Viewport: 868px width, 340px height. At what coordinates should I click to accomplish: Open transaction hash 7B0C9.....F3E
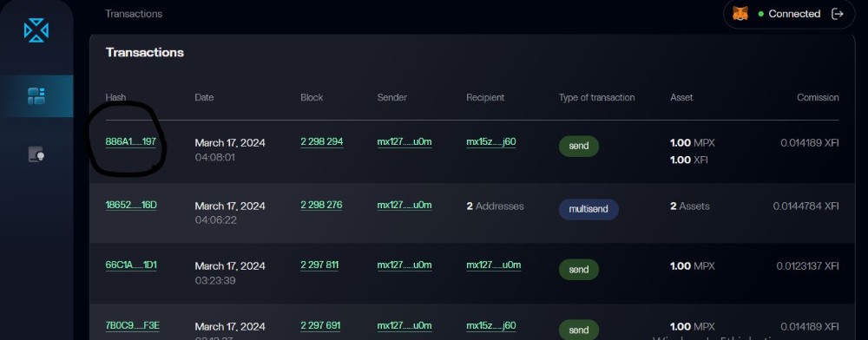[x=132, y=325]
